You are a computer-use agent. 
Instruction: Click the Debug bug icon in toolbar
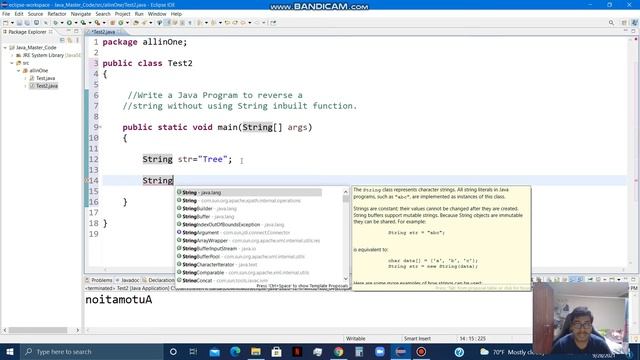[56, 23]
